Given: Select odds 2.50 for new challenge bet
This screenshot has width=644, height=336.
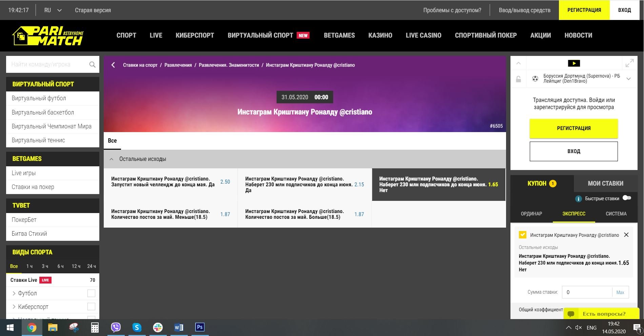Looking at the screenshot, I should click(x=225, y=182).
